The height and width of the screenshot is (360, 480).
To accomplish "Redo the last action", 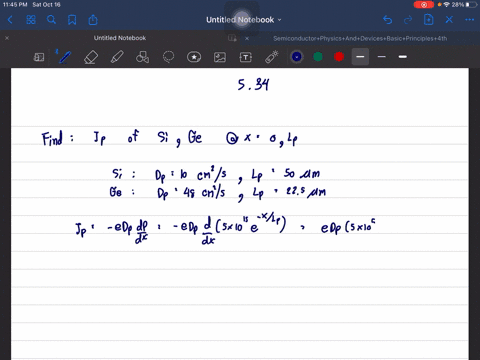I will tap(408, 20).
